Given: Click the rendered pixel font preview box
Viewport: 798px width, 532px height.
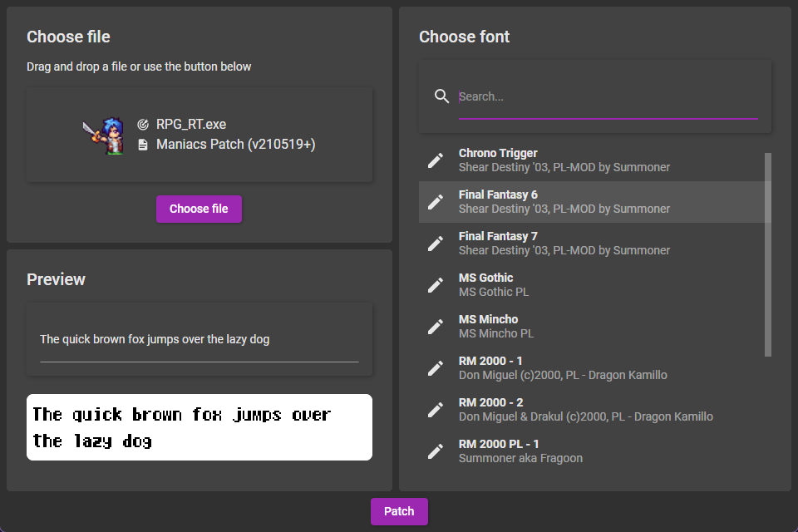Looking at the screenshot, I should coord(199,427).
